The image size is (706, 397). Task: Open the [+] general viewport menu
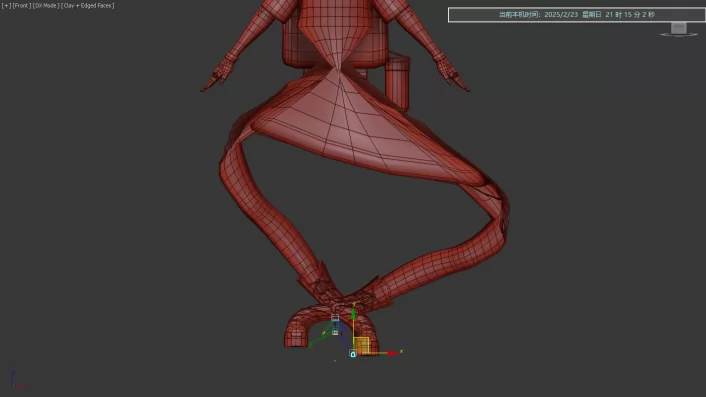6,6
